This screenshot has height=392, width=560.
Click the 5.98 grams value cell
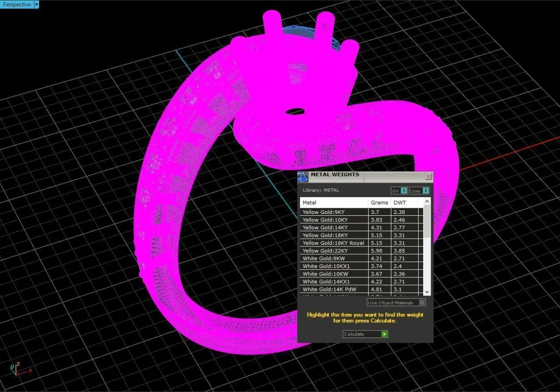[380, 251]
